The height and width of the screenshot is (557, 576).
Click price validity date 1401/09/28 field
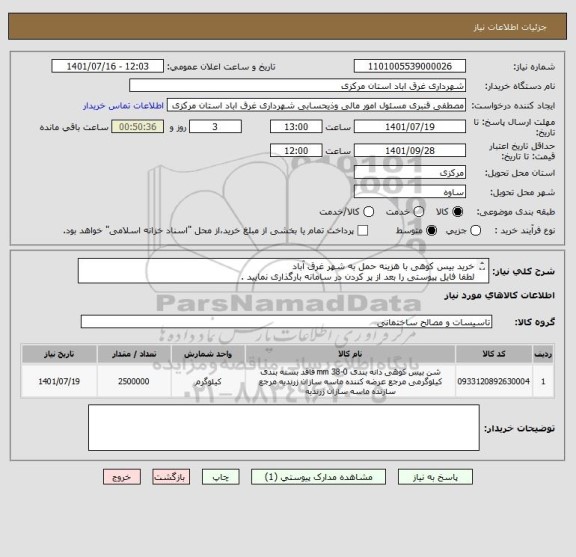[410, 151]
